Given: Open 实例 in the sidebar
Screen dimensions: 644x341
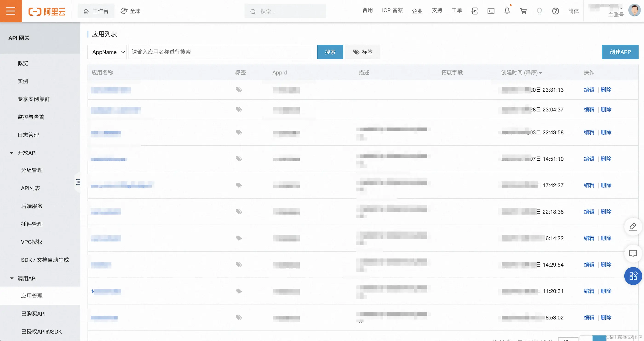Looking at the screenshot, I should (23, 81).
